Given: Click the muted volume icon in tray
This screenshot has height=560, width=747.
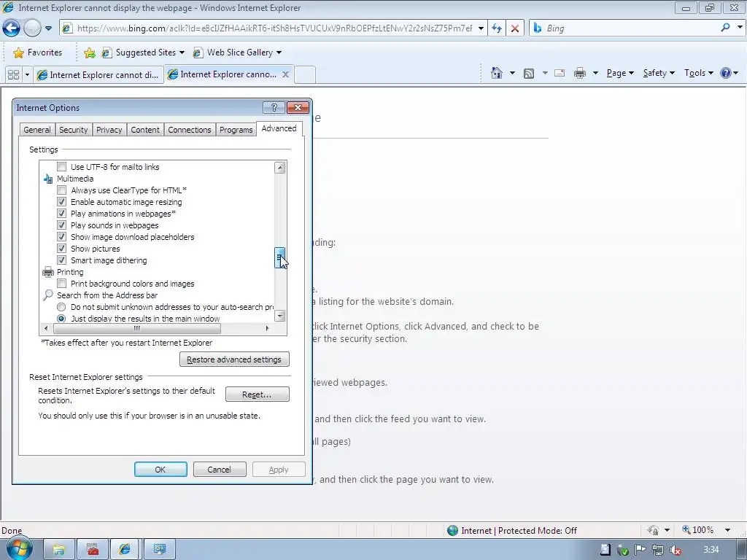Looking at the screenshot, I should pyautogui.click(x=676, y=550).
